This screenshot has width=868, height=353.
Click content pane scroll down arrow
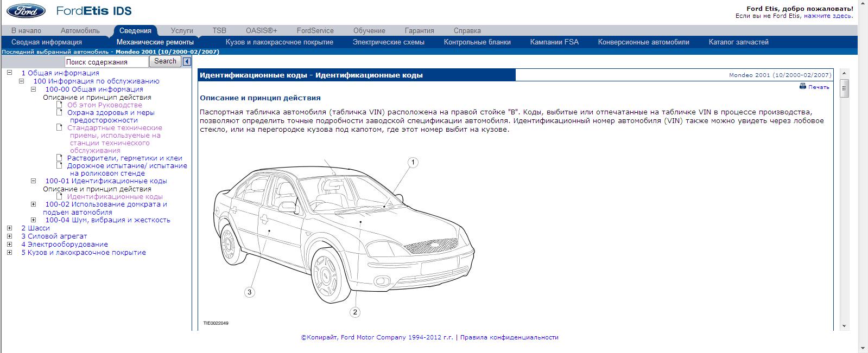coord(844,326)
